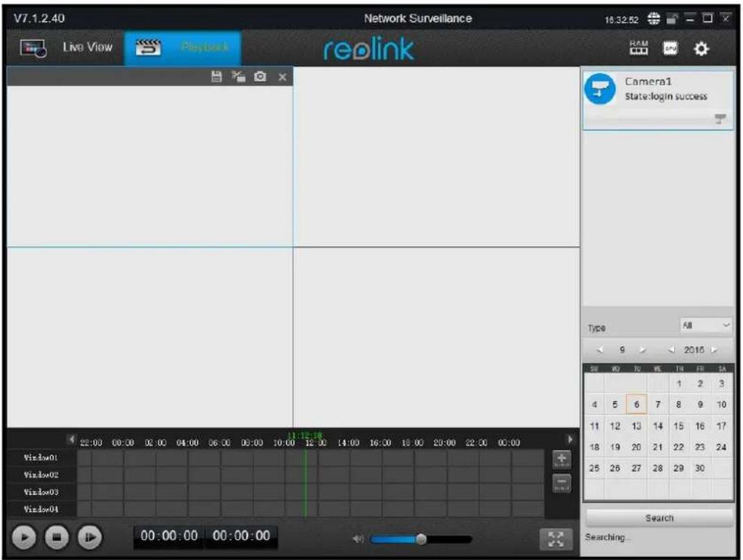Click the 06:00 mark on the timeline
Viewport: 743px width, 560px height.
pyautogui.click(x=219, y=443)
